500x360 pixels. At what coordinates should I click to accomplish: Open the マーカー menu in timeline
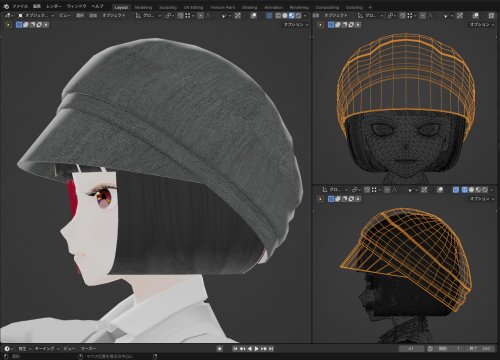point(89,349)
